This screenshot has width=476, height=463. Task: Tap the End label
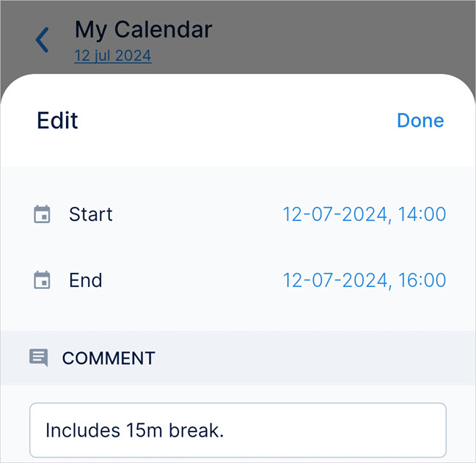[x=86, y=280]
